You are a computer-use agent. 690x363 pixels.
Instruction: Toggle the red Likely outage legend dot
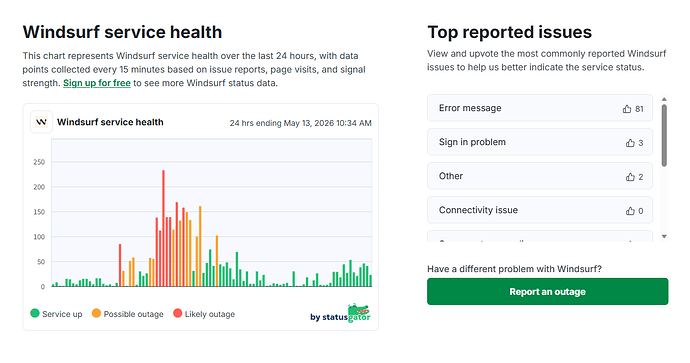(x=177, y=313)
